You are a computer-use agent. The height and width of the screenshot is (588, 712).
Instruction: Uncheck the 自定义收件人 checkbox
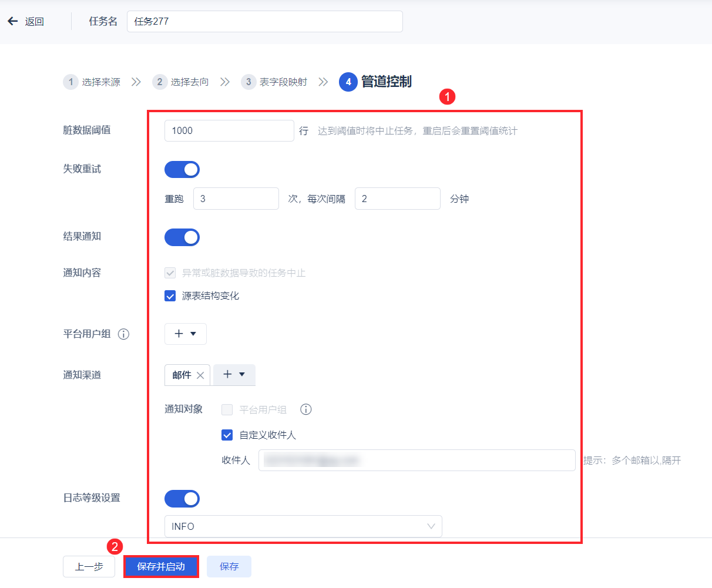227,435
